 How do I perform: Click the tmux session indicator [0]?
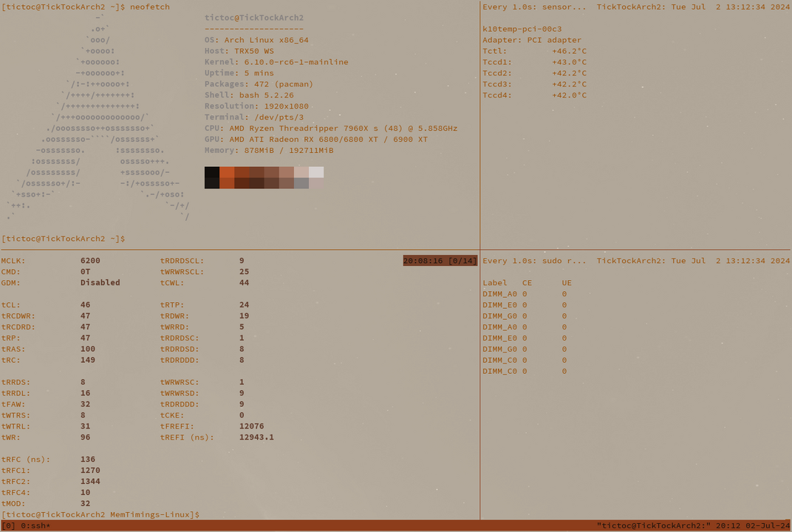[x=8, y=525]
